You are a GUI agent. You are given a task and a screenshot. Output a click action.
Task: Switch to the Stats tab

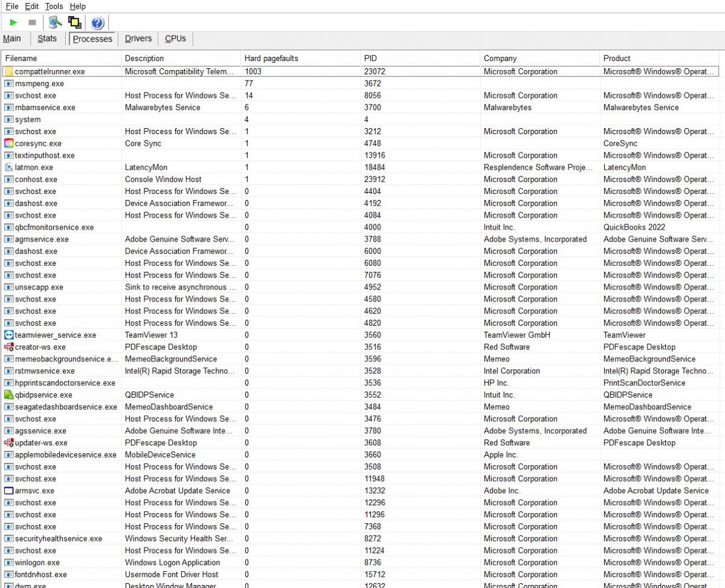(x=47, y=38)
